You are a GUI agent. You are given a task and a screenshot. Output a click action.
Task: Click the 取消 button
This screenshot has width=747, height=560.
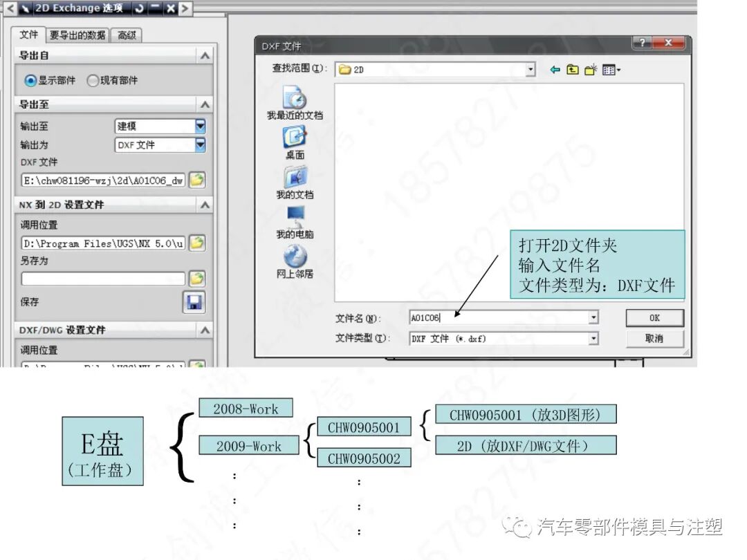coord(654,338)
